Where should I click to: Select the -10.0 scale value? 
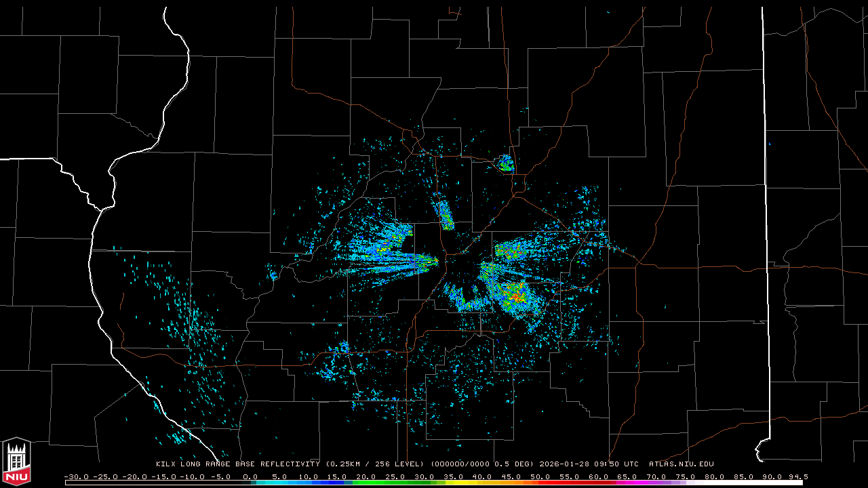(193, 476)
